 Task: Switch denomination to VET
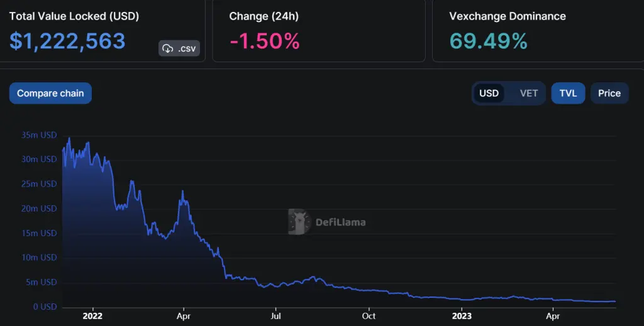tap(528, 93)
